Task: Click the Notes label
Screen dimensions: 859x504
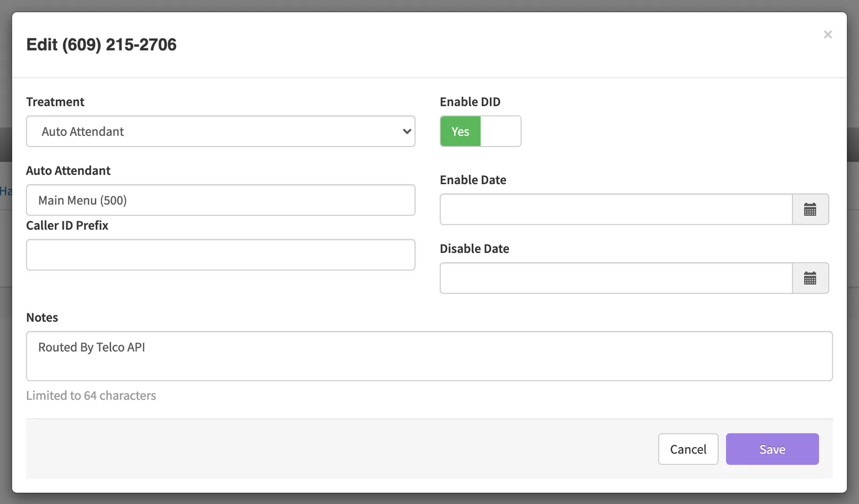Action: pyautogui.click(x=42, y=318)
